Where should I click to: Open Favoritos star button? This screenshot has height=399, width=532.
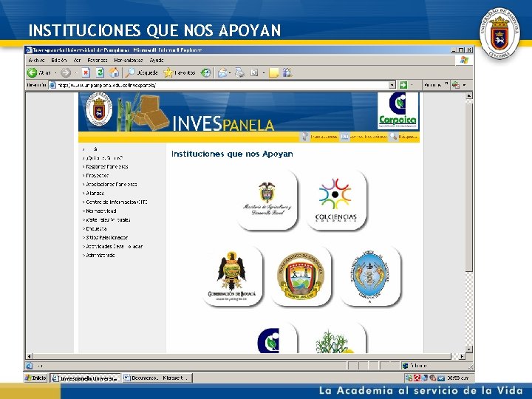179,72
